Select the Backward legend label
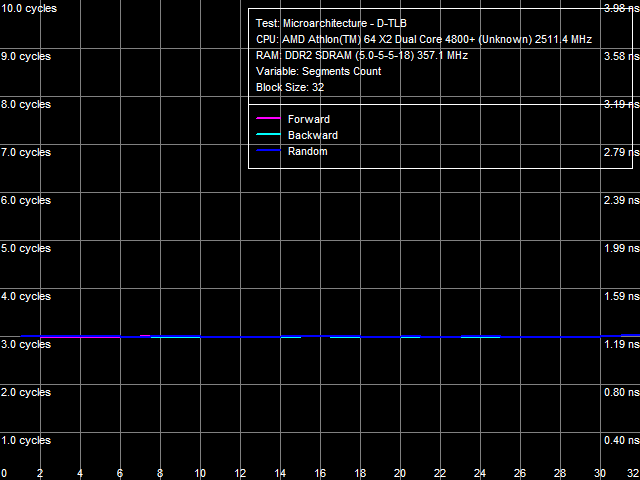Image resolution: width=640 pixels, height=480 pixels. pos(312,135)
